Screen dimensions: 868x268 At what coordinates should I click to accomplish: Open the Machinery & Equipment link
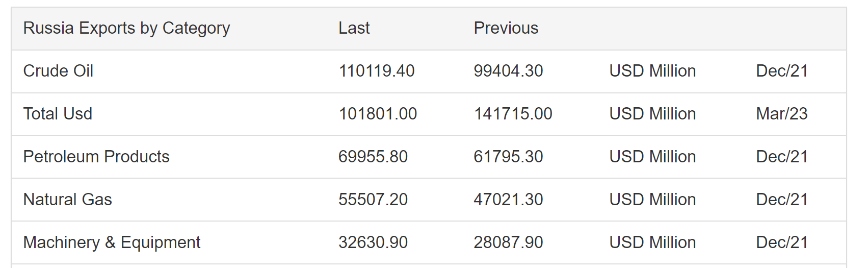112,242
